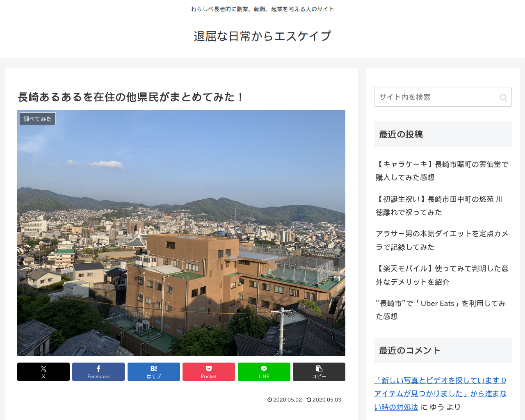Viewport: 525px width, 420px height.
Task: Open the site title 退屈な日常からエスケイプ
Action: (x=262, y=36)
